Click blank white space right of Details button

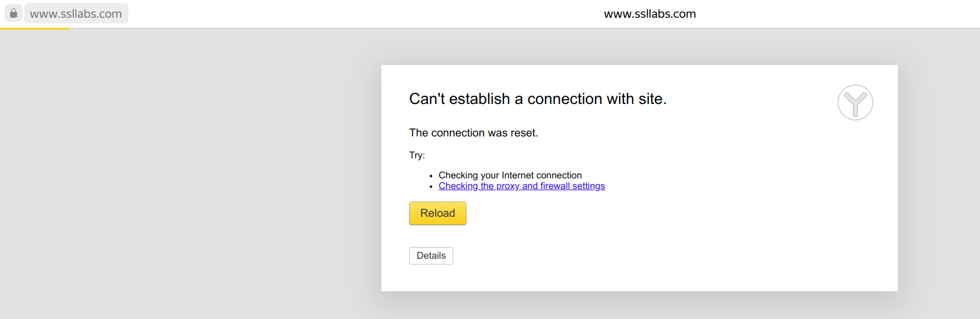tap(649, 256)
